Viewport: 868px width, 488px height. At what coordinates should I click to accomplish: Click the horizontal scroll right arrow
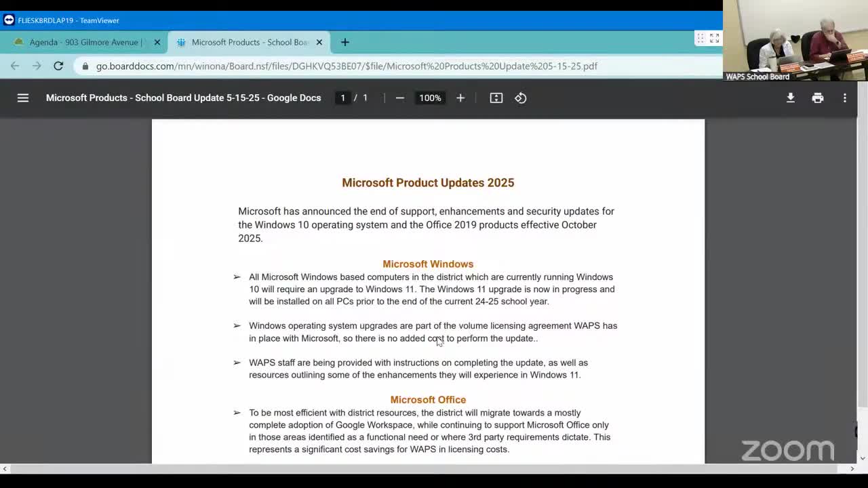(x=852, y=468)
